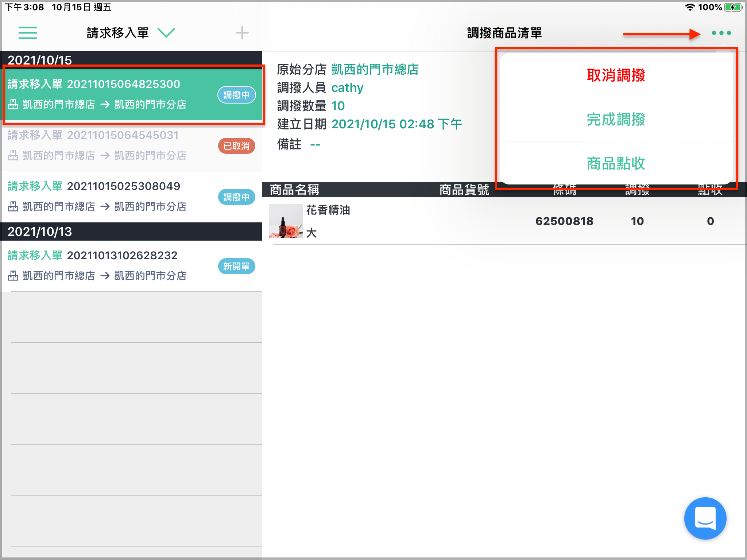
Task: Click the 已取消 status badge
Action: click(236, 146)
